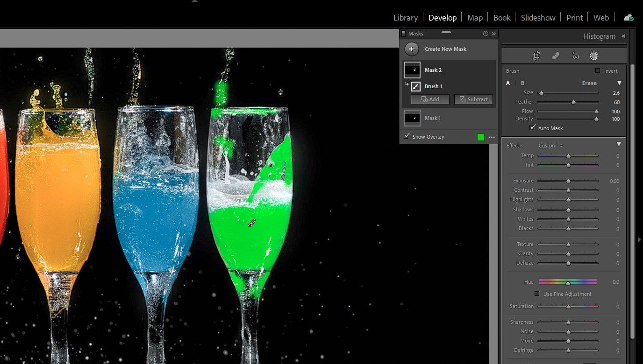Show the top panel arrow
The height and width of the screenshot is (364, 643).
tap(195, 1)
